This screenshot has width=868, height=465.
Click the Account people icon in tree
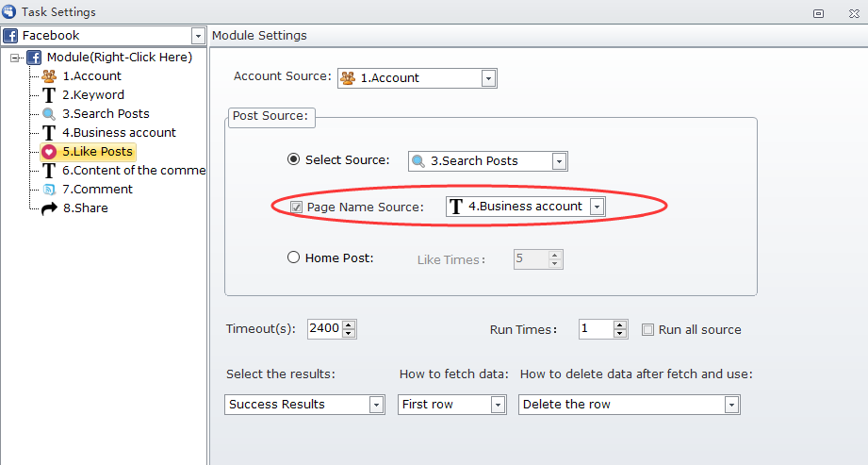pos(49,76)
